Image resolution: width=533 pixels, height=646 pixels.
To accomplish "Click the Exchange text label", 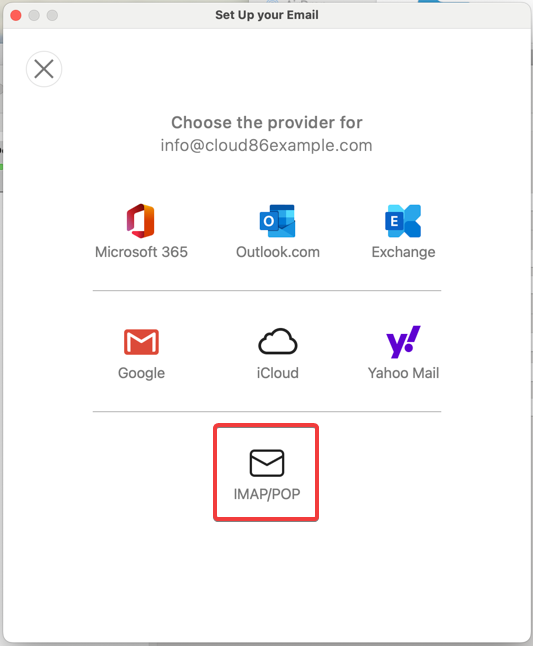I will coord(403,252).
